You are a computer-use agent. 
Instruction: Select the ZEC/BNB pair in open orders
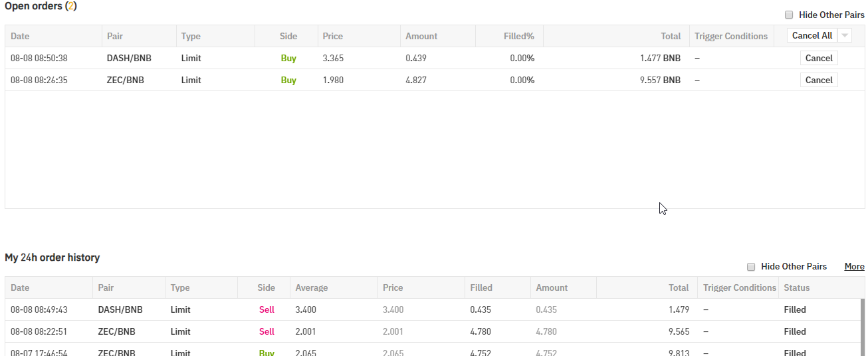(125, 80)
